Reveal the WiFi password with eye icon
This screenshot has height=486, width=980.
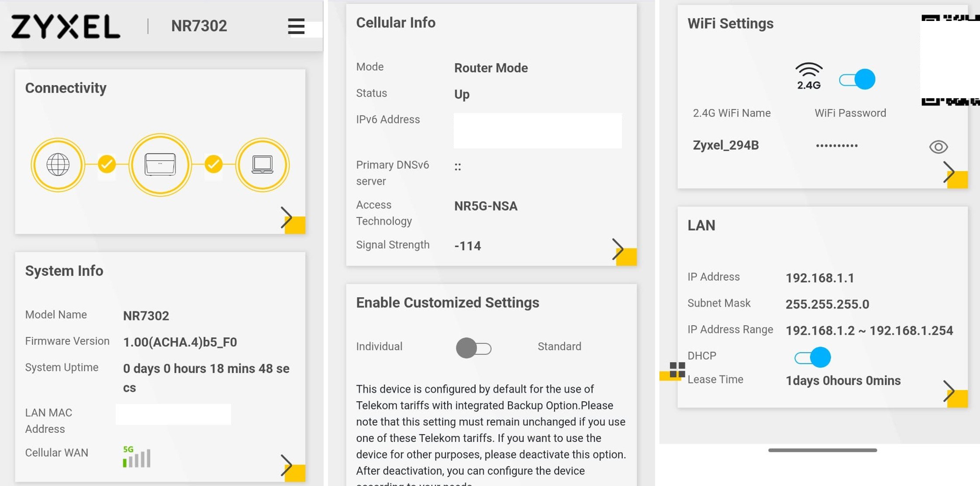938,147
